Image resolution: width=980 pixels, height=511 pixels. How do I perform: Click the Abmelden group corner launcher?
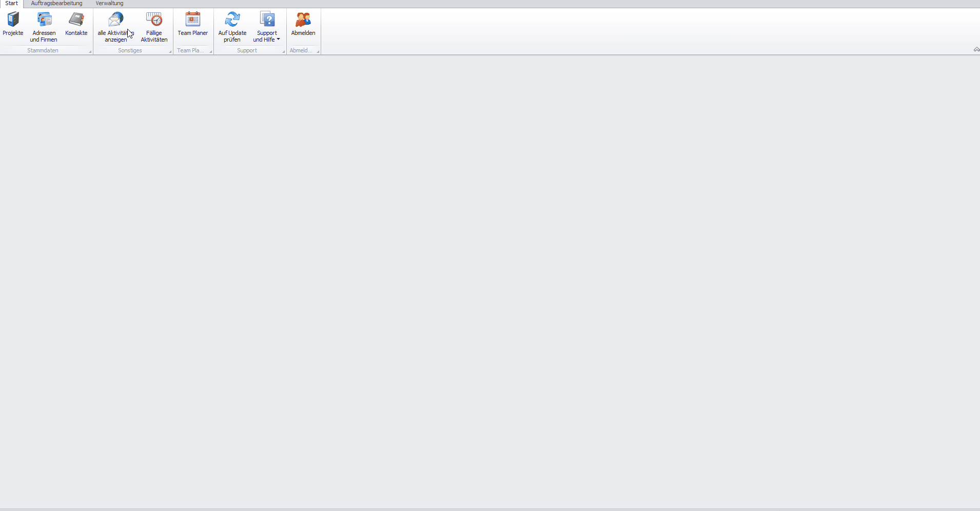318,51
